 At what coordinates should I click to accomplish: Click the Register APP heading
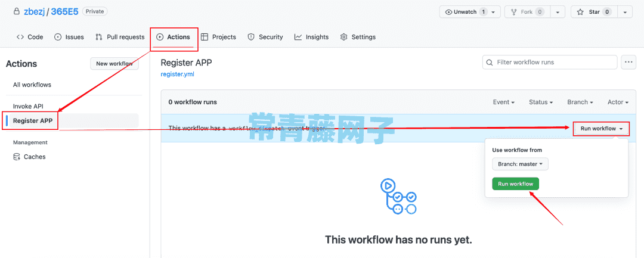click(x=186, y=63)
